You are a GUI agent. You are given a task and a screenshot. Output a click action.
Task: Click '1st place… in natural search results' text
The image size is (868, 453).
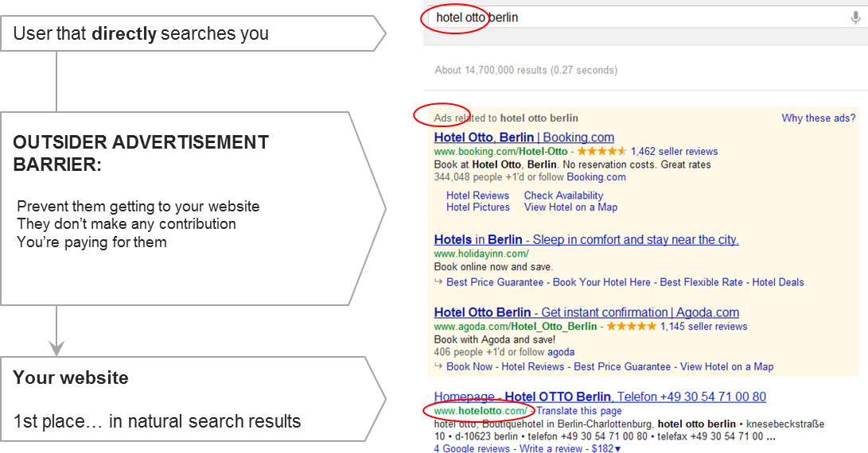point(158,421)
